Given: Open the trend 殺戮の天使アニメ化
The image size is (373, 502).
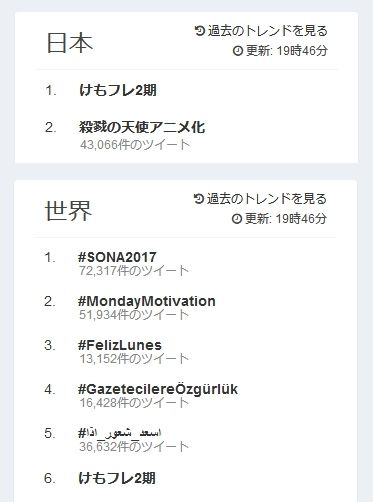Looking at the screenshot, I should [142, 127].
